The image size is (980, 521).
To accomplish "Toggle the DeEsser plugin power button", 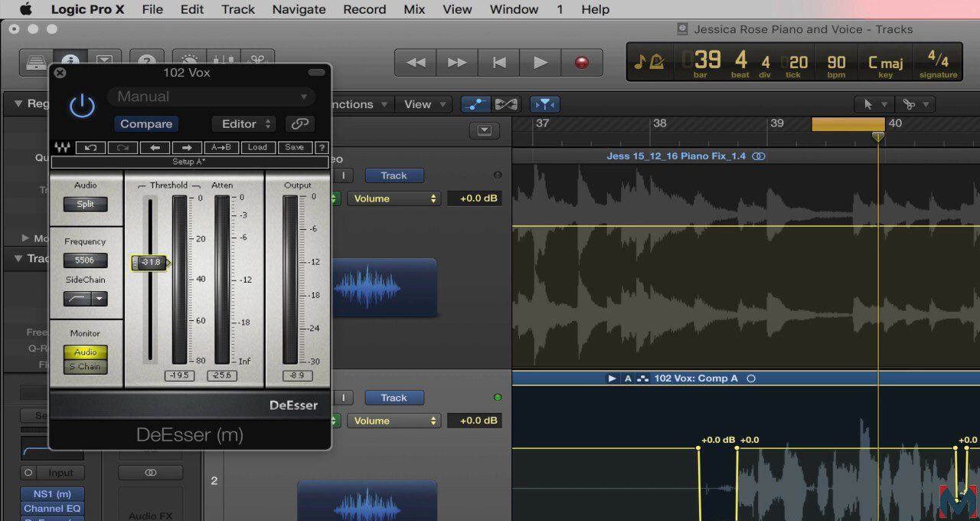I will tap(82, 106).
